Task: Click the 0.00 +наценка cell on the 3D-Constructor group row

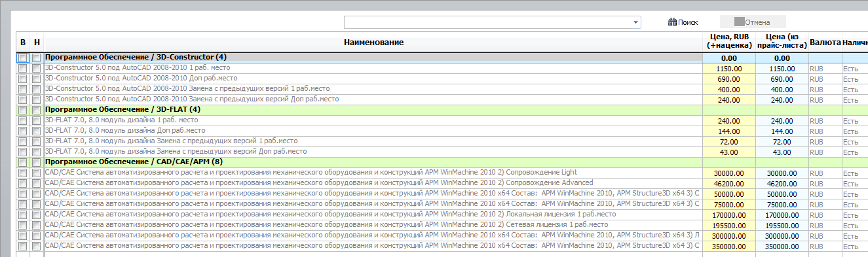Action: point(728,58)
